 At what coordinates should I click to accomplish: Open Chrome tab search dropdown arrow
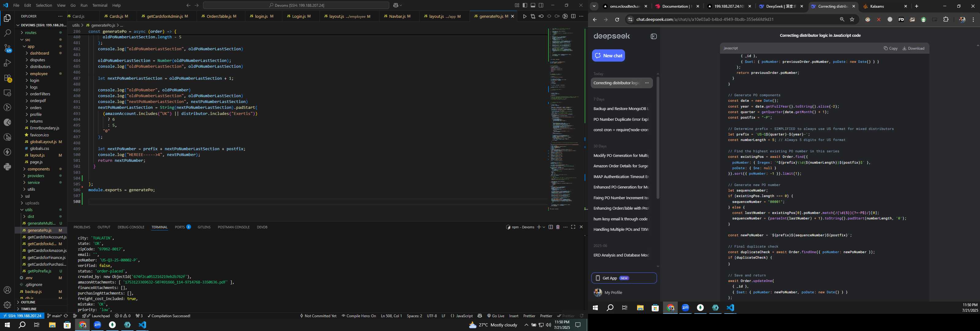click(594, 6)
